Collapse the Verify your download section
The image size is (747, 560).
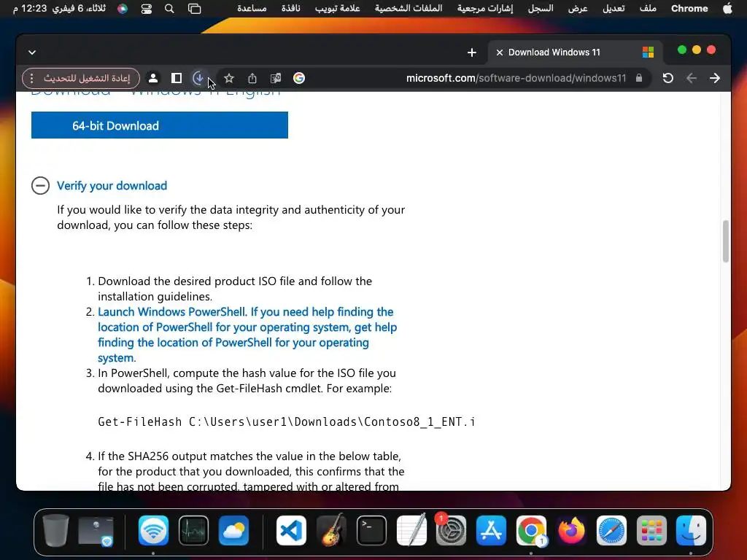(41, 185)
